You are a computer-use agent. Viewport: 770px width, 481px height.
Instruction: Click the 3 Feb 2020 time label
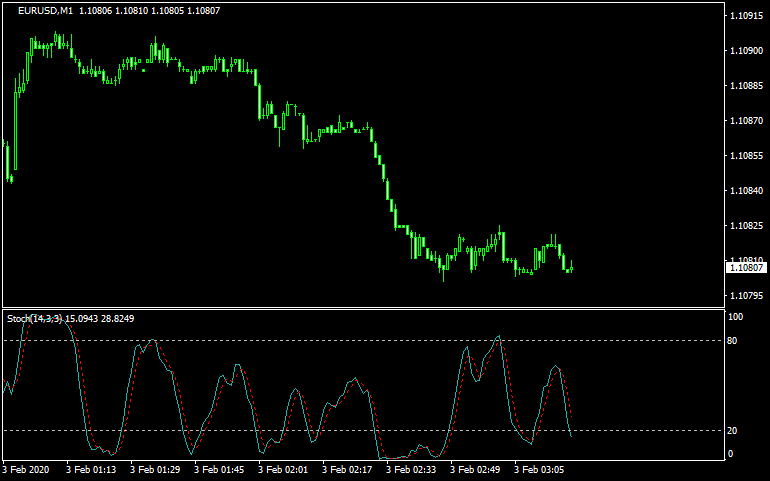coord(26,470)
